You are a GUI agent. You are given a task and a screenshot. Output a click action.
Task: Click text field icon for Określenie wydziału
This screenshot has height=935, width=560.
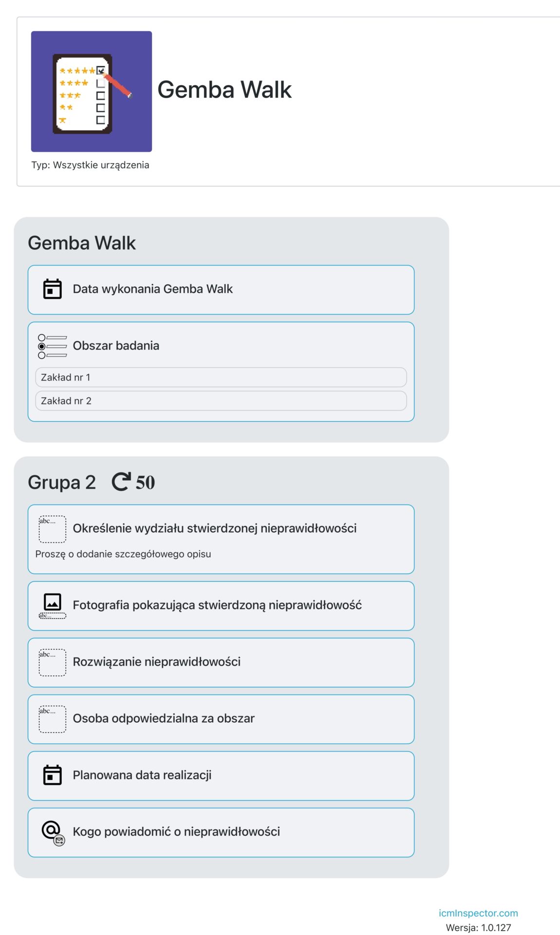(53, 529)
